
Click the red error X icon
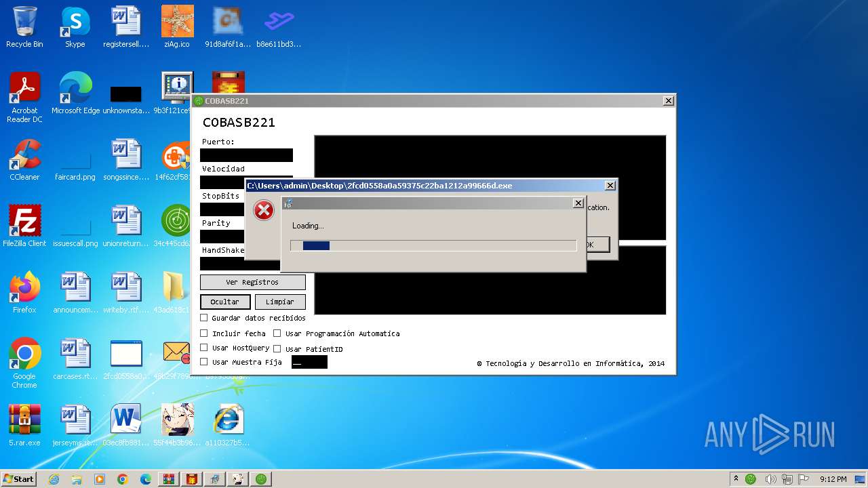264,210
